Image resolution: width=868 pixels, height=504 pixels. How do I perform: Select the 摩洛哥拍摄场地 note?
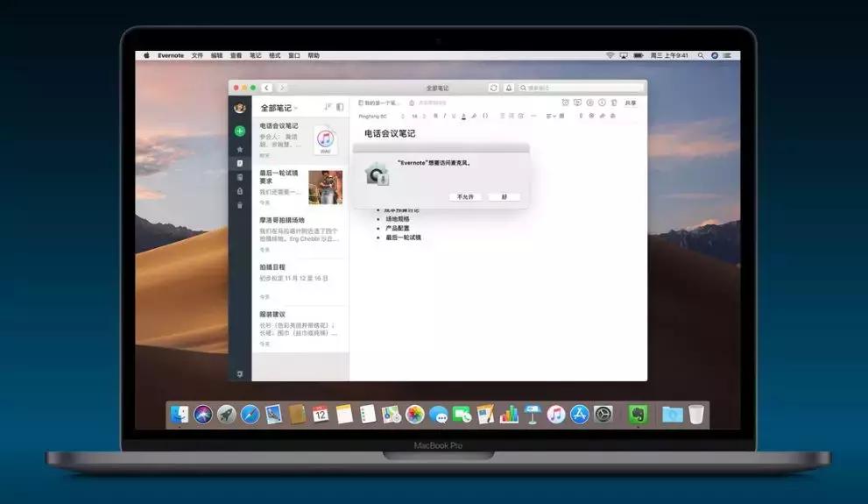[x=300, y=234]
